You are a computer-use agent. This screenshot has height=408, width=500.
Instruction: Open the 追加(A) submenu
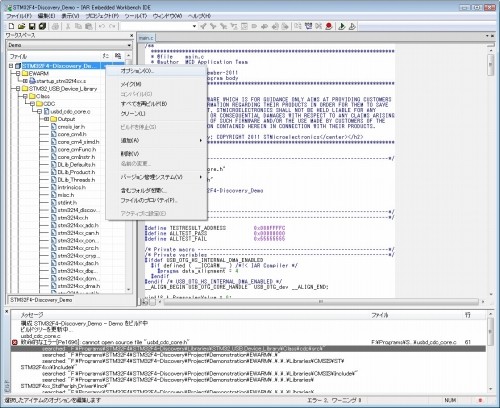(x=156, y=141)
